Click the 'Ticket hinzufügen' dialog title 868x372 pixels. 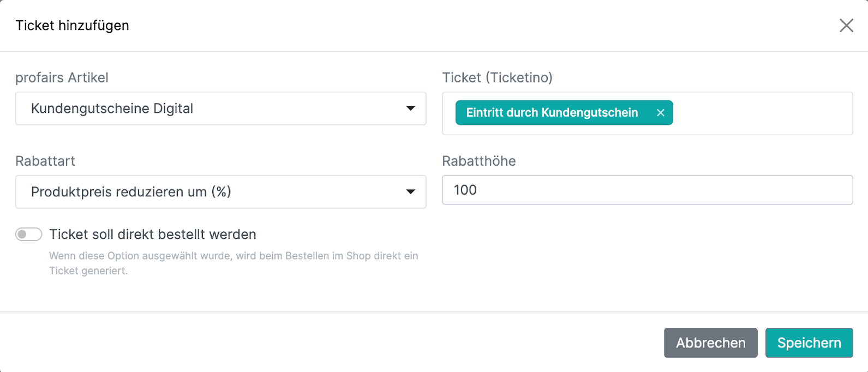coord(72,26)
